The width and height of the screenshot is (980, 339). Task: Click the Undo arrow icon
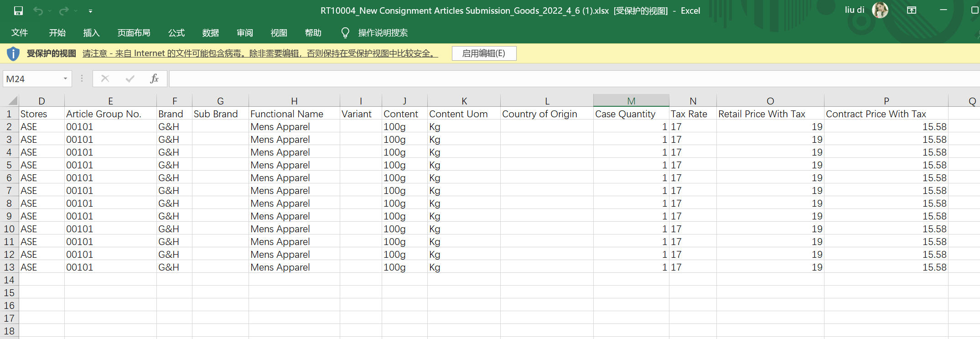38,10
